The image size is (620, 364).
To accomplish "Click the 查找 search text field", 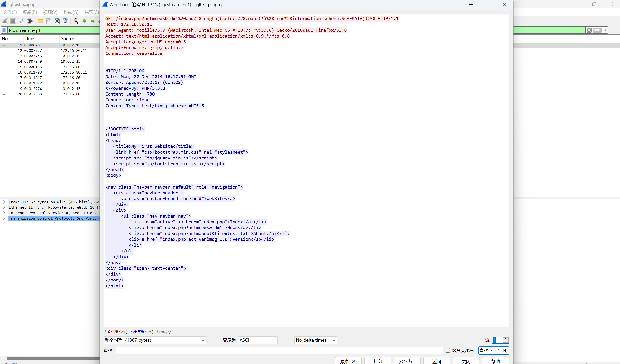I will [x=279, y=350].
